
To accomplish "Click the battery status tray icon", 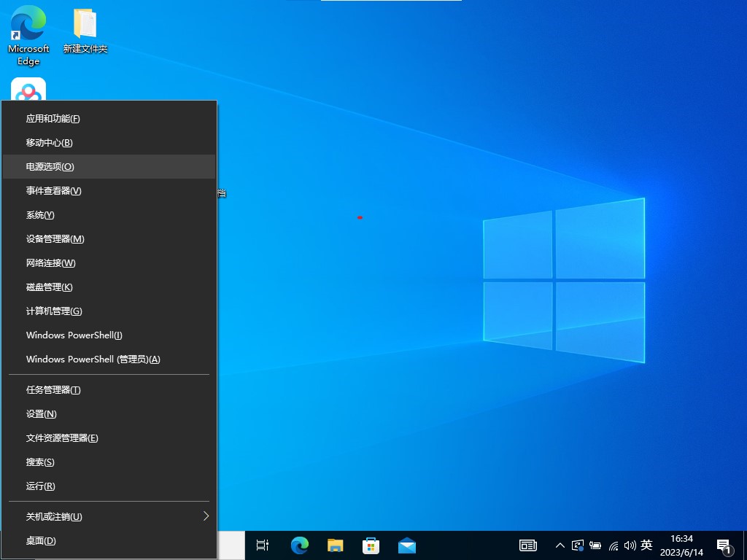I will (595, 545).
